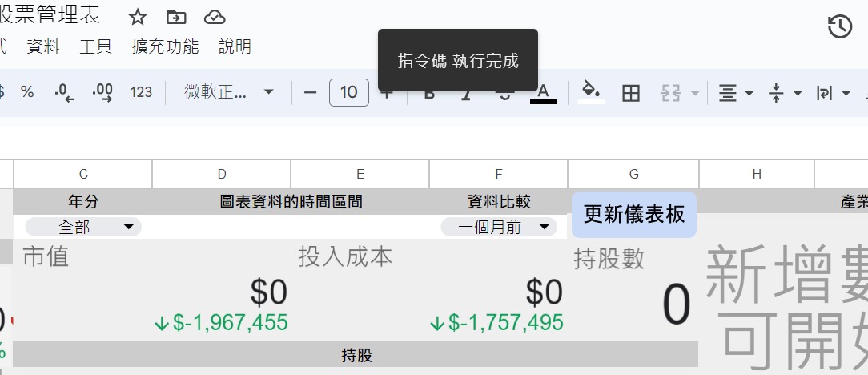Viewport: 868px width, 375px height.
Task: Open the 擴充功能 menu
Action: click(165, 46)
